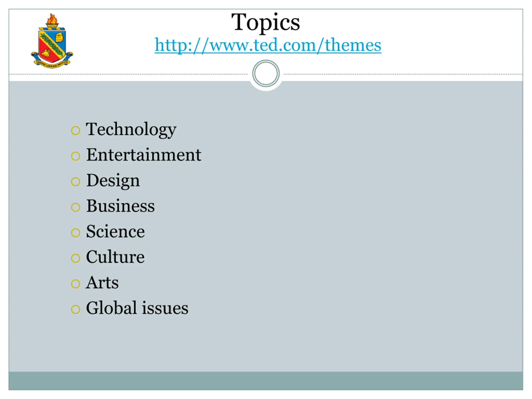This screenshot has width=532, height=399.
Task: Select the Science topic text
Action: [116, 232]
